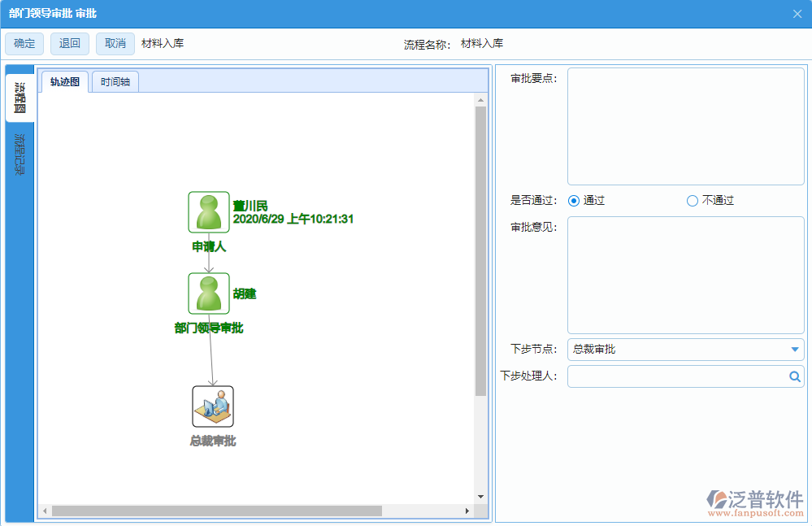Close the 部门领导审批 dialog with X
Viewport: 812px width, 526px height.
[x=797, y=14]
